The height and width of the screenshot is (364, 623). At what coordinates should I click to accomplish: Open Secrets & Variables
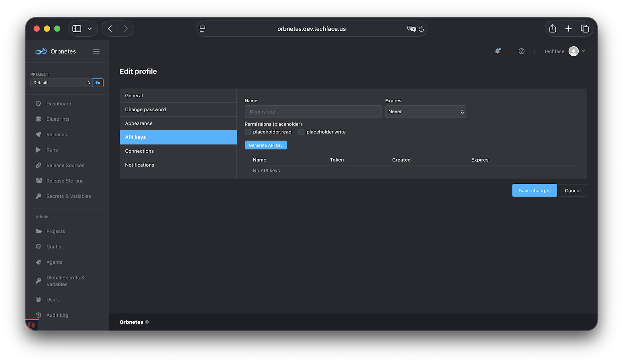(69, 196)
